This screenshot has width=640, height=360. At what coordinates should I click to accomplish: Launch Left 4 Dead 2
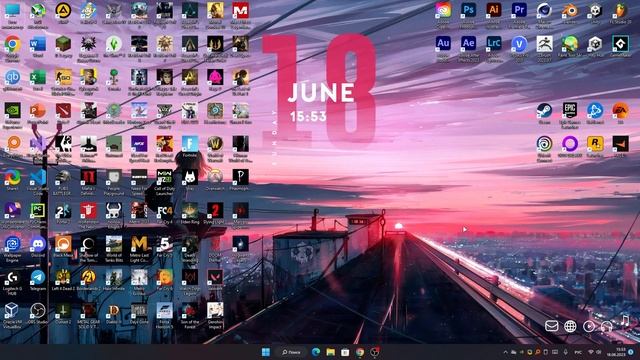tap(63, 278)
